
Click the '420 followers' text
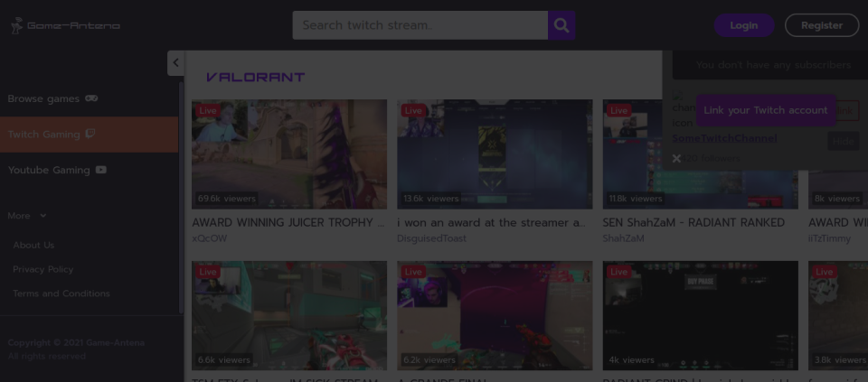tap(711, 159)
